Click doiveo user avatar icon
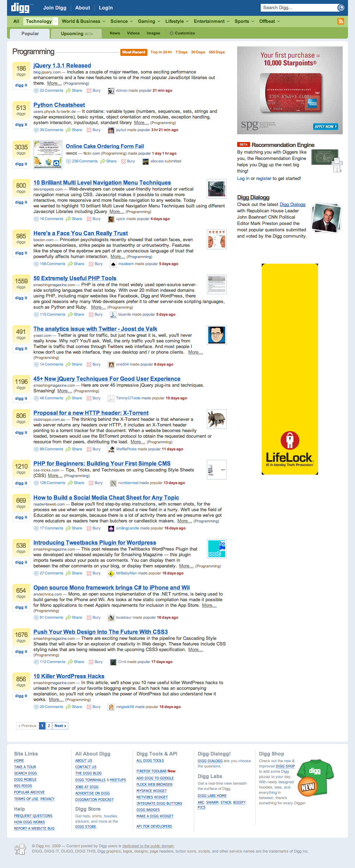This screenshot has height=868, width=355. tap(111, 91)
